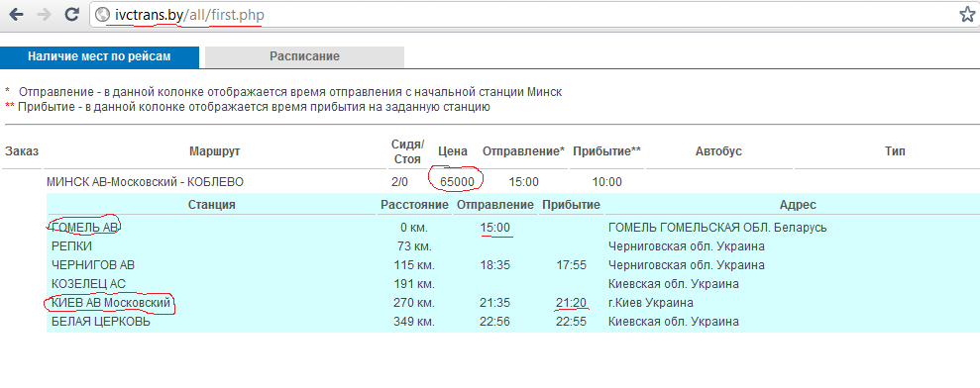Click the seats value 2/0
The height and width of the screenshot is (388, 980).
pyautogui.click(x=398, y=182)
